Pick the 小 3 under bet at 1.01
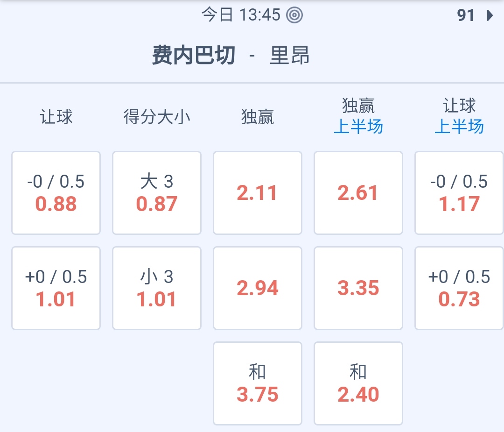The width and height of the screenshot is (504, 432). [157, 288]
